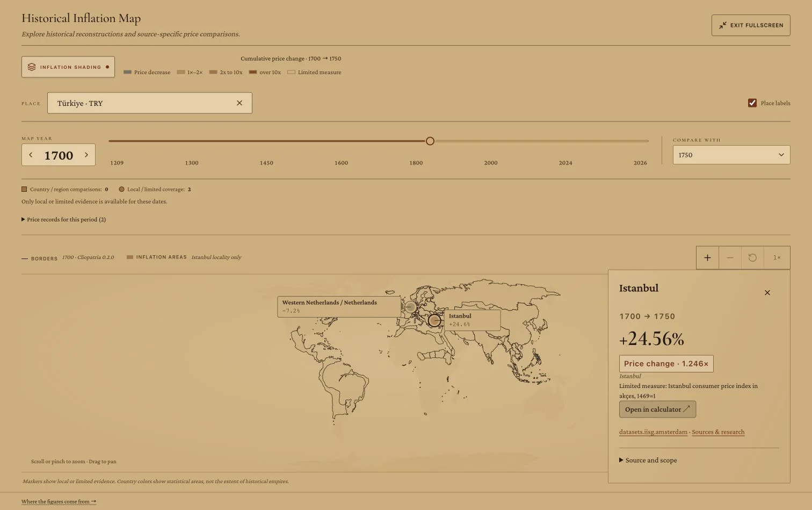Select the Western Netherlands map marker
Viewport: 812px width, 510px height.
tap(410, 307)
